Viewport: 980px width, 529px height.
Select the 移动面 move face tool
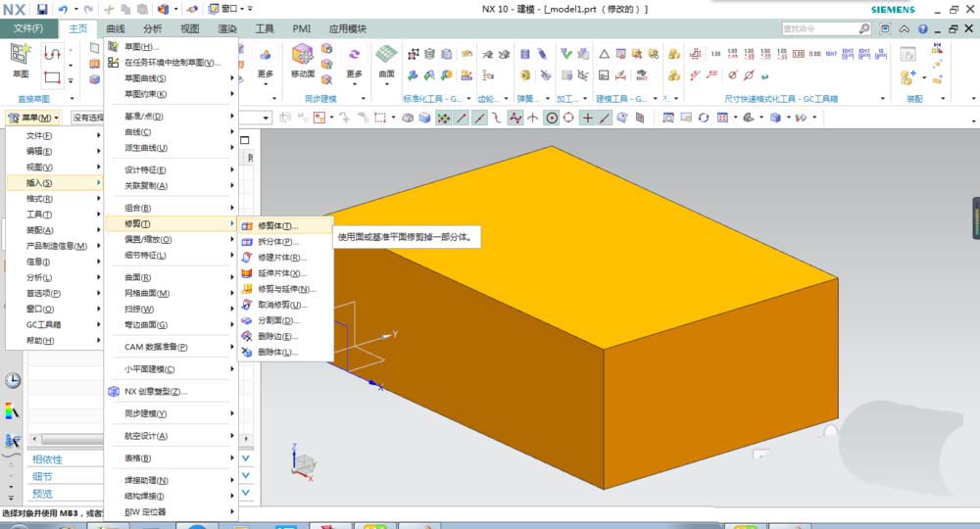(303, 55)
